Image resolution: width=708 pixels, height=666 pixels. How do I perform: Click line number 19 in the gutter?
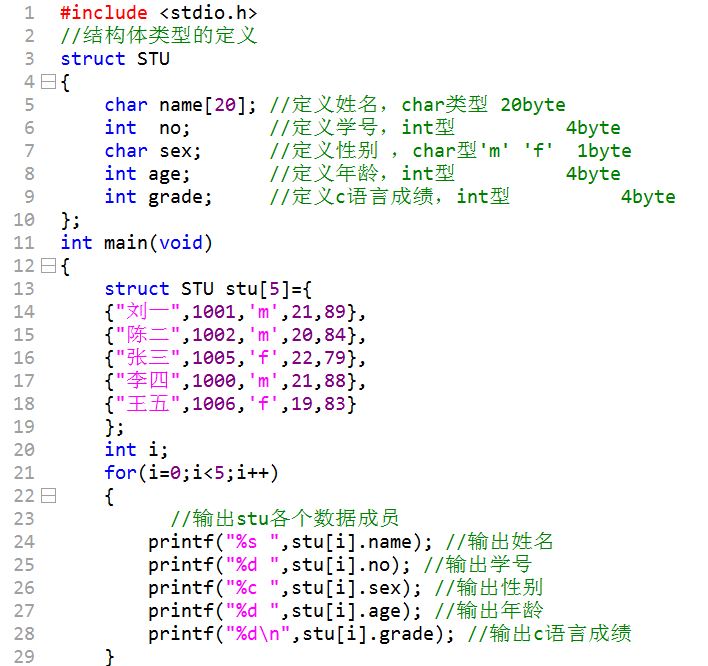coord(24,427)
